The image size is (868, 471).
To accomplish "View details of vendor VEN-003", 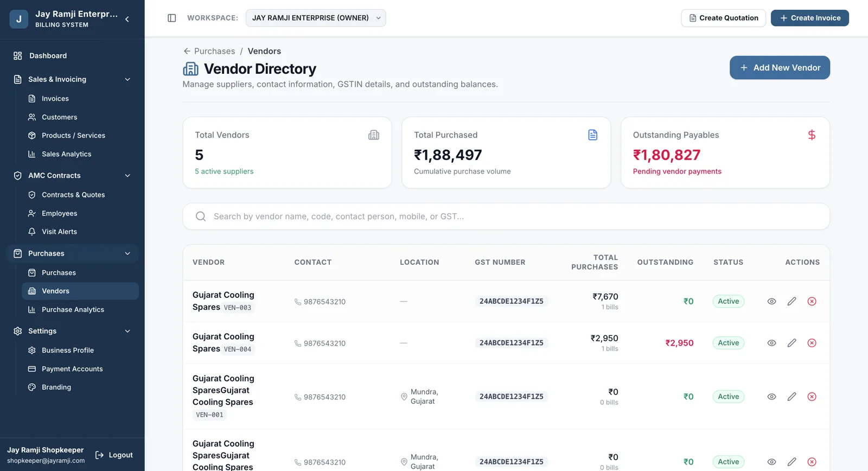I will (x=771, y=301).
